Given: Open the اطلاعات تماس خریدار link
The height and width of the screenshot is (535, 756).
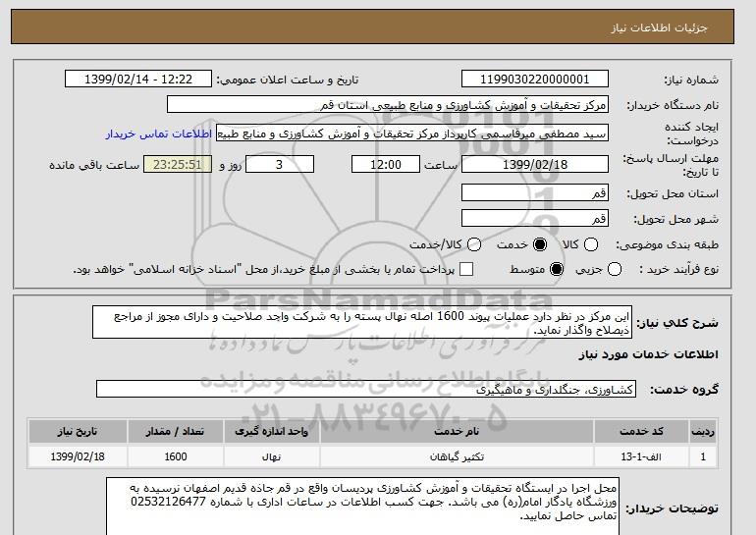Looking at the screenshot, I should point(159,134).
